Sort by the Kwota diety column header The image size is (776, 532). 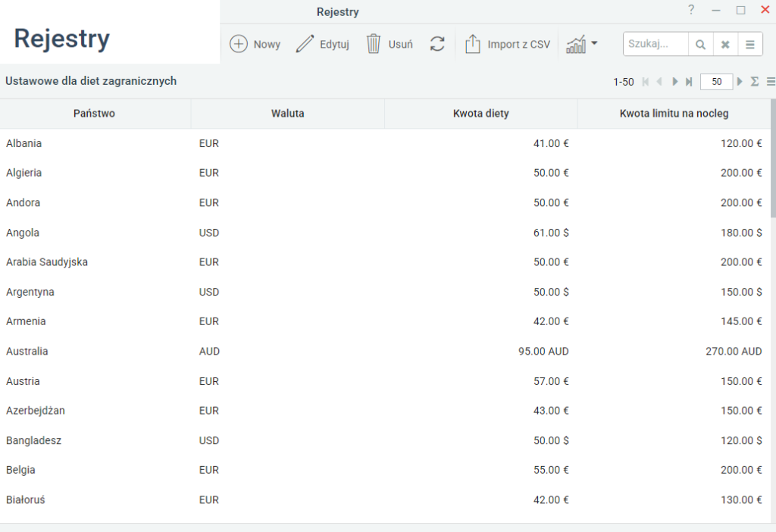[x=480, y=114]
